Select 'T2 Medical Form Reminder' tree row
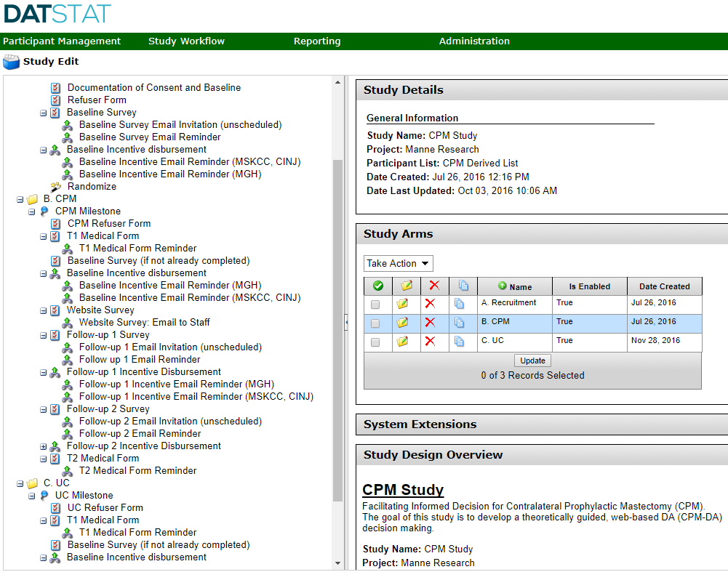 coord(138,471)
